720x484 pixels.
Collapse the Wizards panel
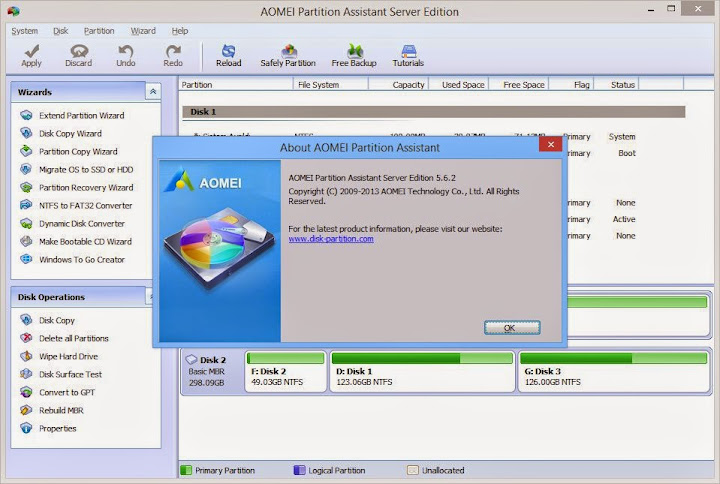[x=153, y=92]
